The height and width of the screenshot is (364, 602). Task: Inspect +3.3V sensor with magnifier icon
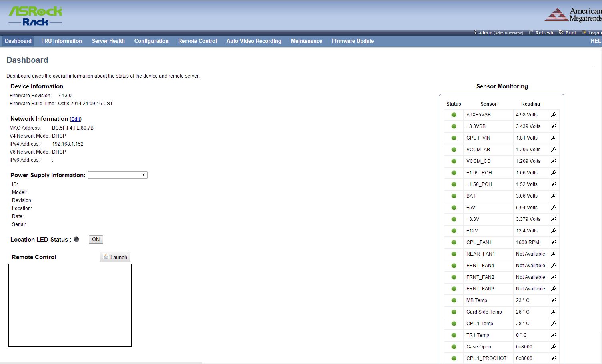[x=554, y=219]
